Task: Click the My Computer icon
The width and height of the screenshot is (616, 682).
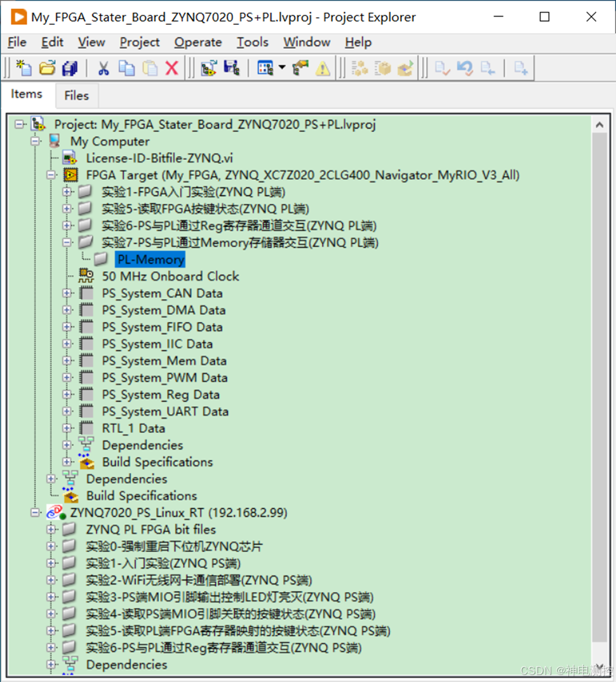Action: pos(55,141)
